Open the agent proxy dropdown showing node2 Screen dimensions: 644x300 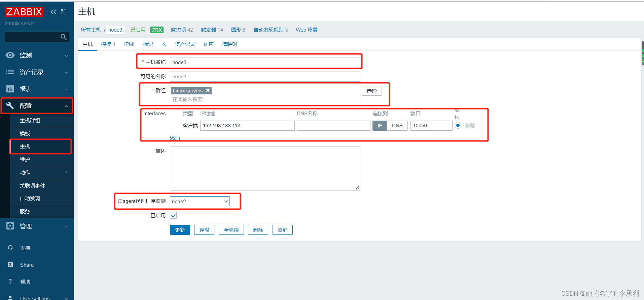[x=200, y=201]
